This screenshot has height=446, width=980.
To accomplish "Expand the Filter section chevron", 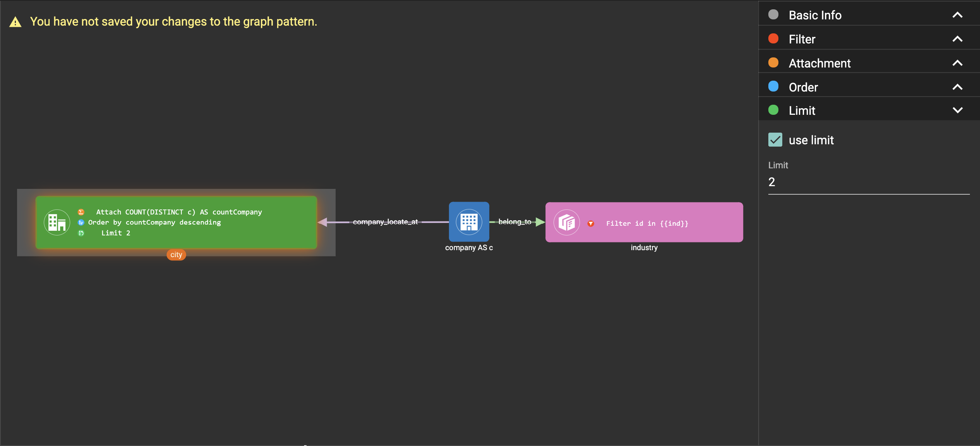I will click(957, 39).
